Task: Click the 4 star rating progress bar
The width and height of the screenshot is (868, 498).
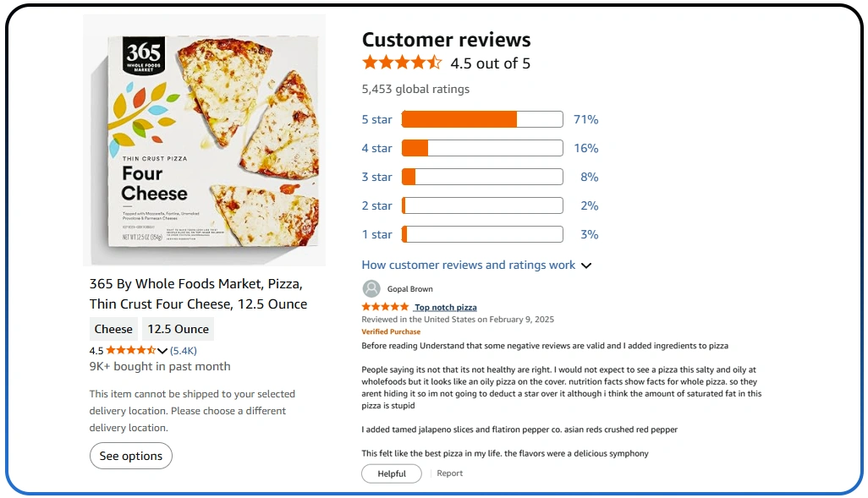Action: pyautogui.click(x=482, y=148)
